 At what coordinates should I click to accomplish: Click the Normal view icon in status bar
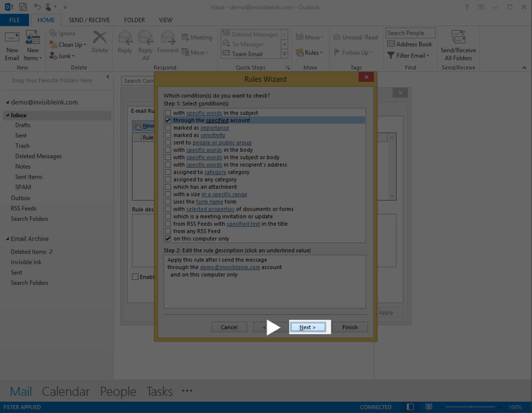point(410,407)
